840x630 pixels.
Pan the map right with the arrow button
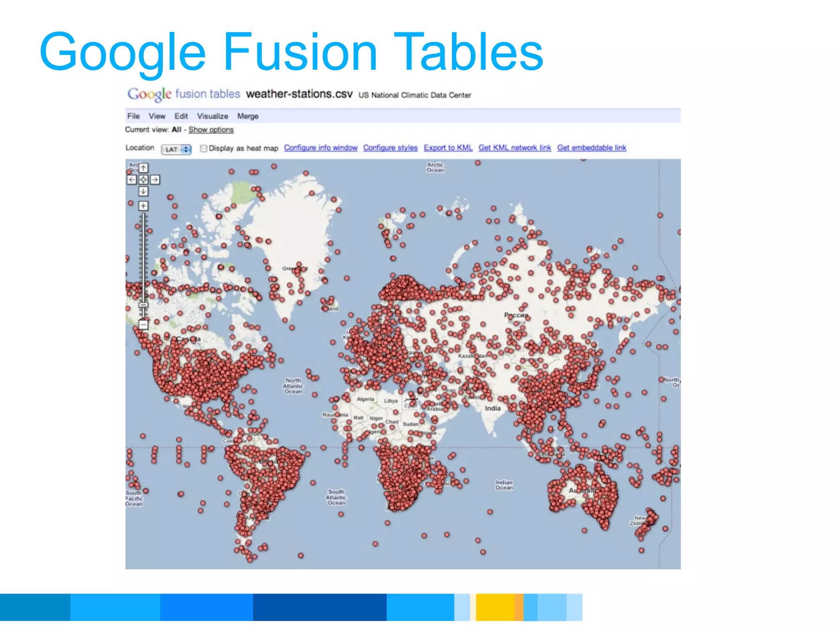[155, 180]
